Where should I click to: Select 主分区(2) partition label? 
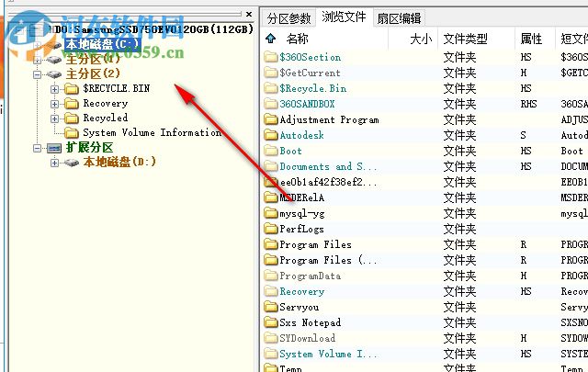pyautogui.click(x=93, y=73)
